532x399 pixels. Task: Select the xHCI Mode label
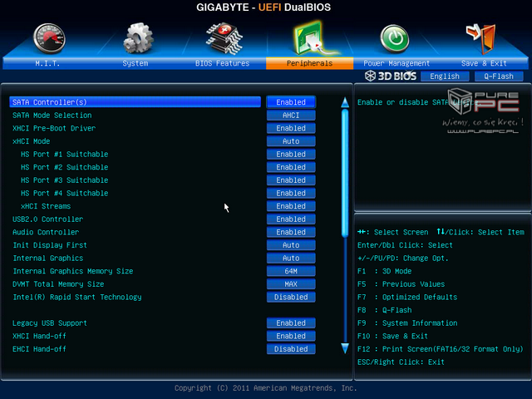pos(32,141)
